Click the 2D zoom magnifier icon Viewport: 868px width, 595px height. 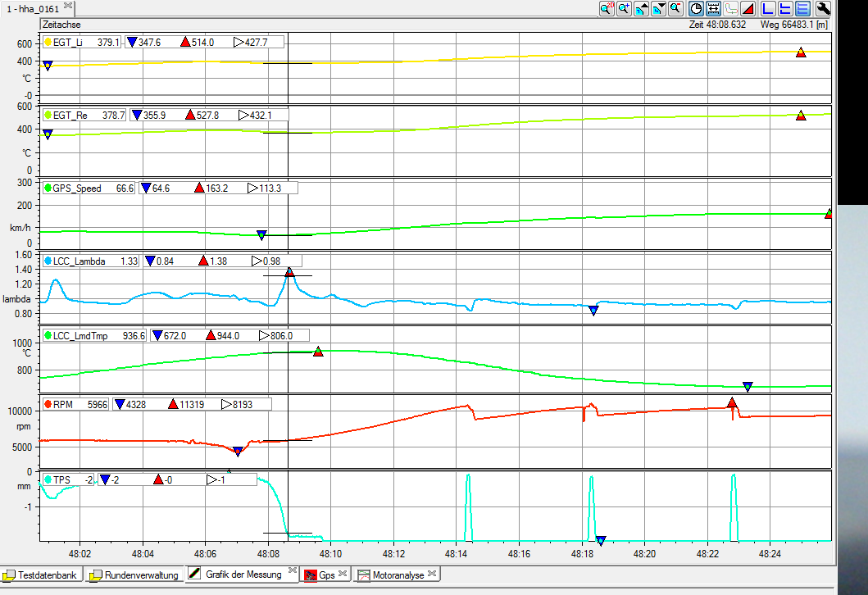point(607,9)
